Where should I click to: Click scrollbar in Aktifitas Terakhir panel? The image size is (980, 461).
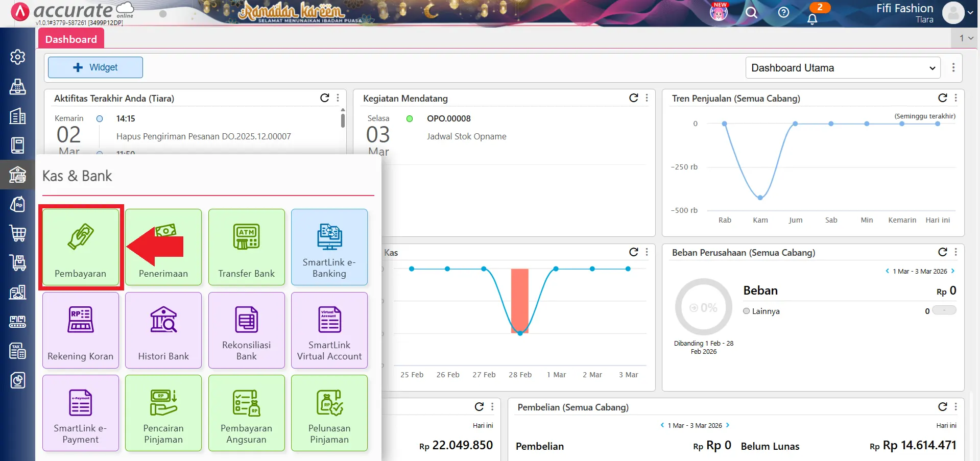click(x=343, y=120)
